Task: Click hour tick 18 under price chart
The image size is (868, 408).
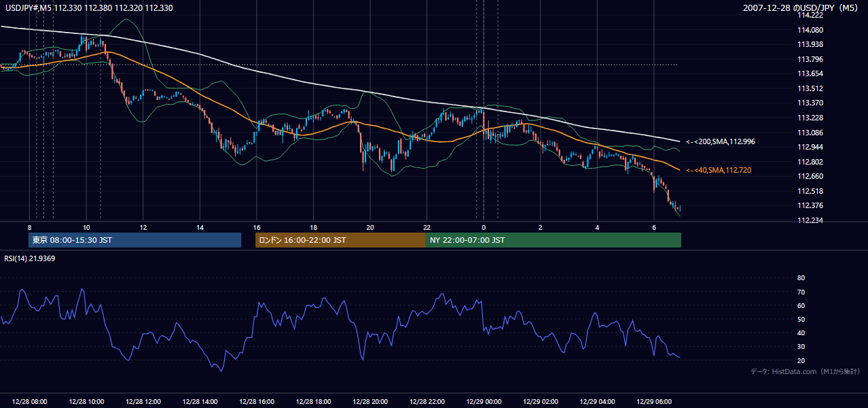Action: 313,227
